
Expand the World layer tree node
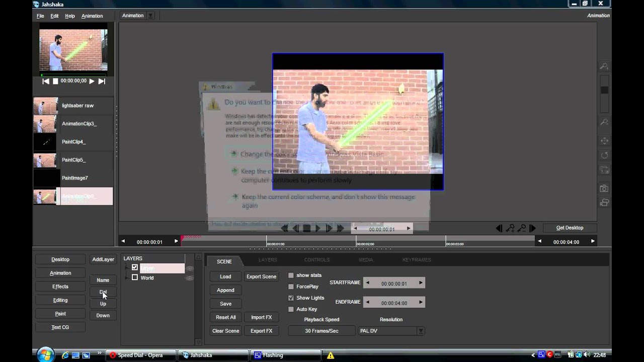(x=127, y=278)
